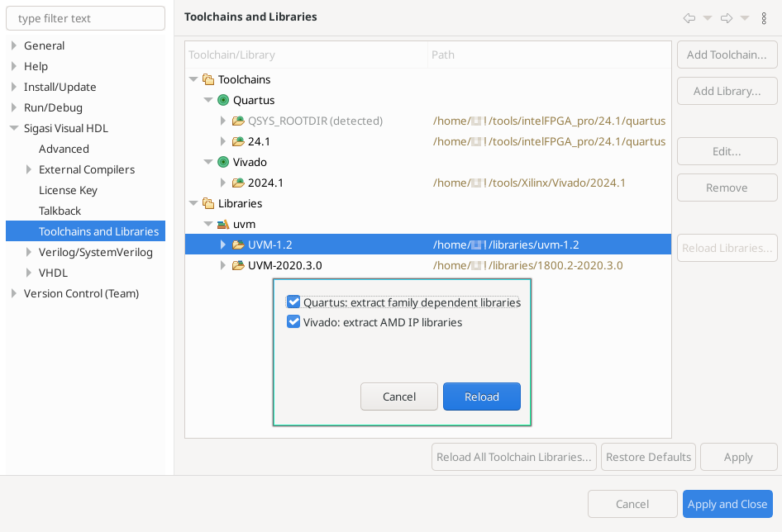Click the Restore Defaults button
This screenshot has width=782, height=532.
(x=648, y=457)
